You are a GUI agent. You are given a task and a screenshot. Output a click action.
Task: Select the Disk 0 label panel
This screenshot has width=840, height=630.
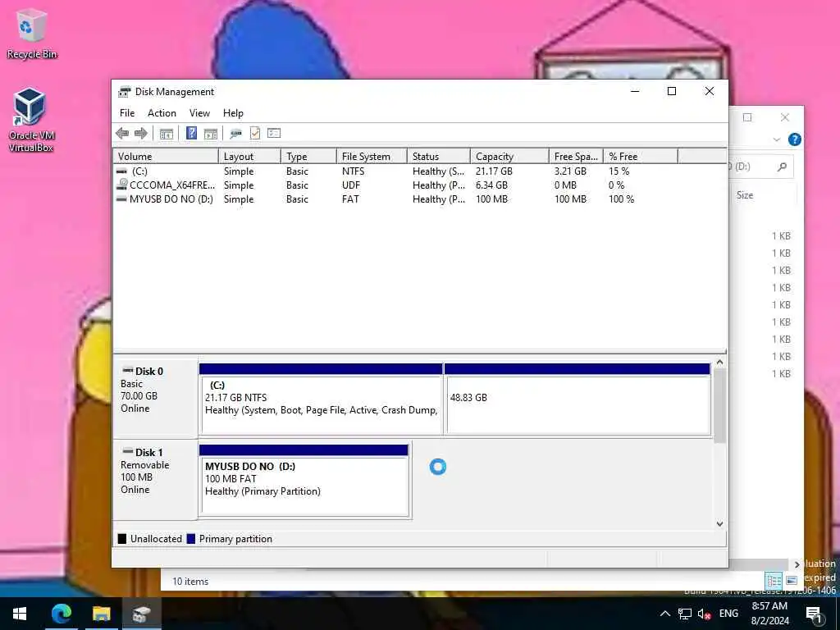tap(155, 398)
